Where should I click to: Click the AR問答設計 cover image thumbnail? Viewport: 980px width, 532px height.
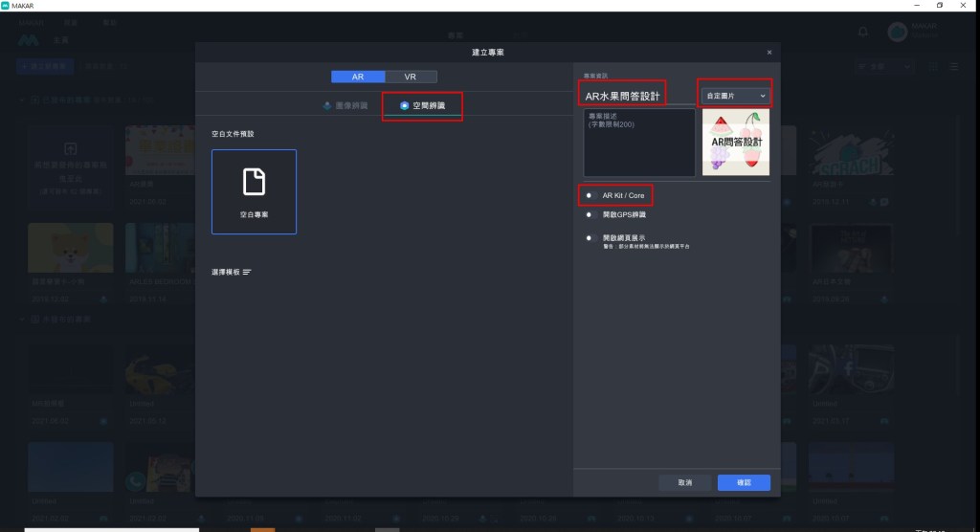pyautogui.click(x=736, y=141)
